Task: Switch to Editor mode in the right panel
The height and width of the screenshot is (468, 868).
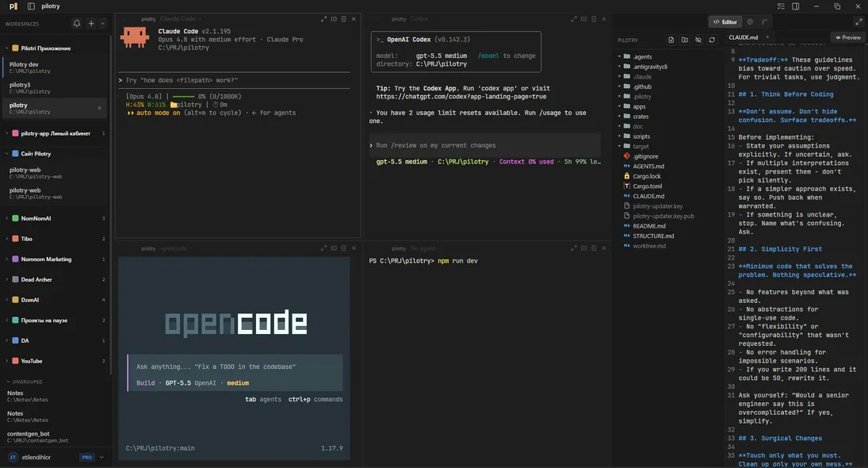Action: [x=725, y=21]
